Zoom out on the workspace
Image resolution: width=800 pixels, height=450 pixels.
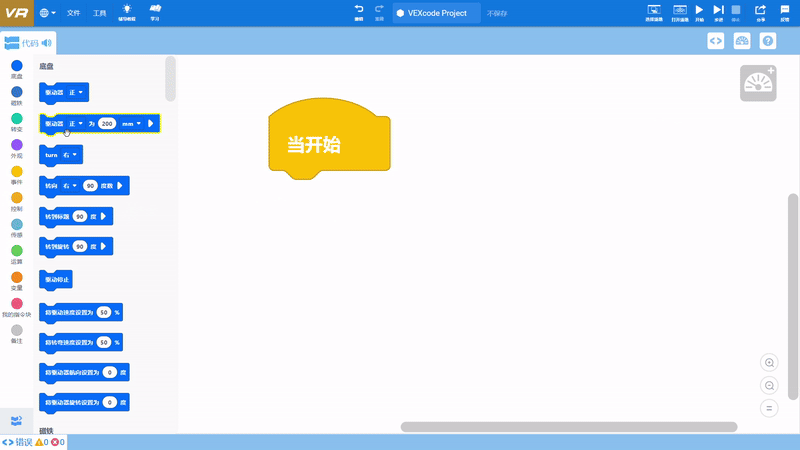pyautogui.click(x=769, y=385)
